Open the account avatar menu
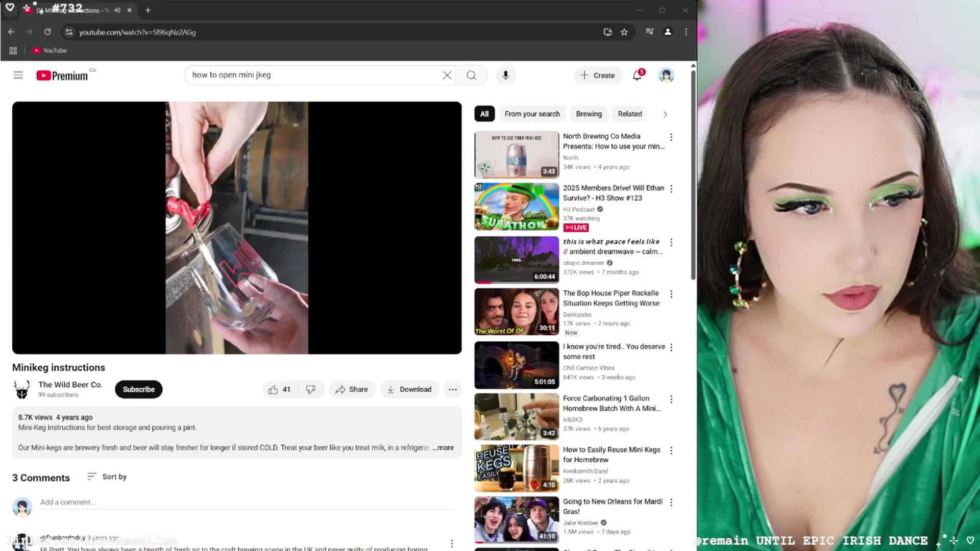Image resolution: width=980 pixels, height=551 pixels. pos(666,76)
